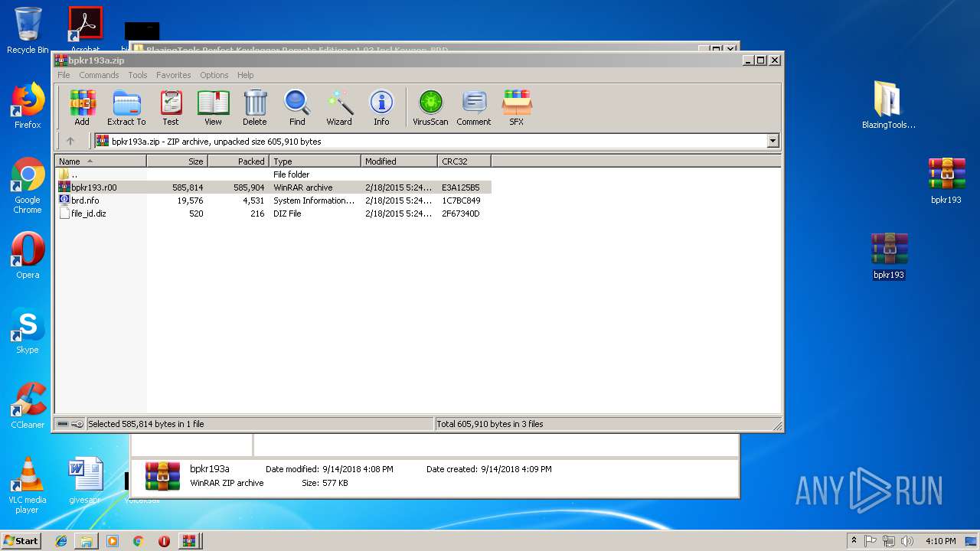980x551 pixels.
Task: Click CRC32 value E3A125B5
Action: tap(461, 187)
